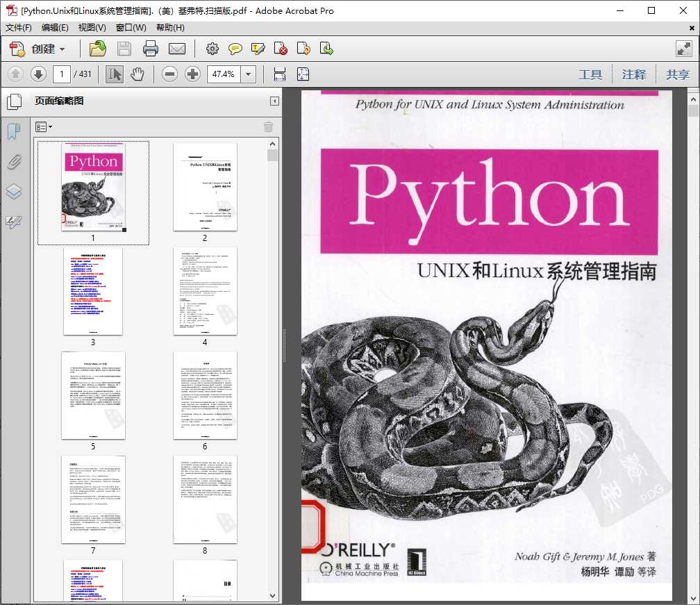This screenshot has width=700, height=605.
Task: Switch to read mode using the expand icon
Action: click(684, 49)
